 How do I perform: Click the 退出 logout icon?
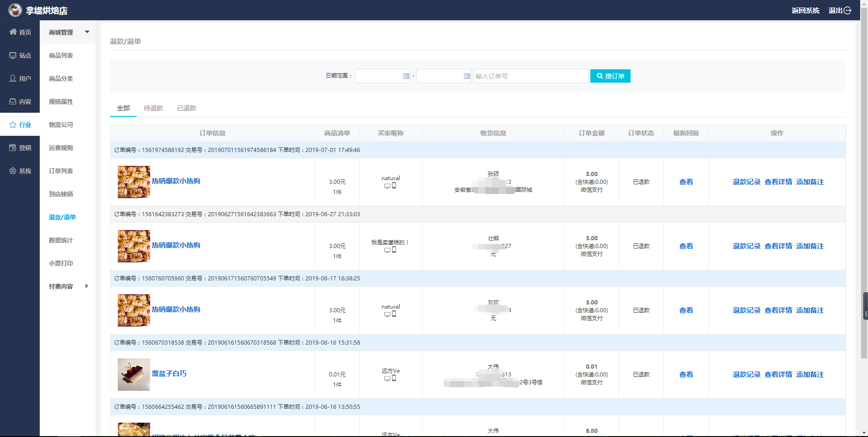coord(847,10)
